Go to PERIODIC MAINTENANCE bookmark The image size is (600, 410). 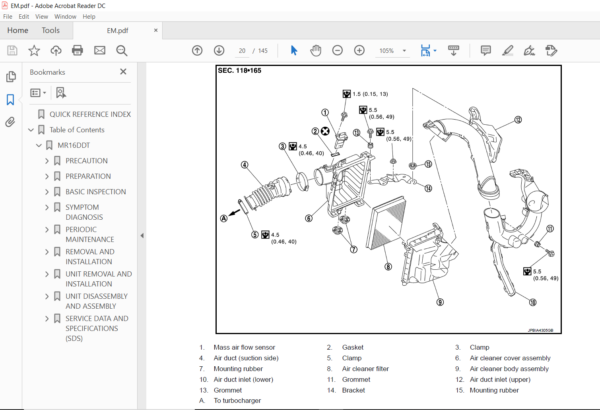90,234
